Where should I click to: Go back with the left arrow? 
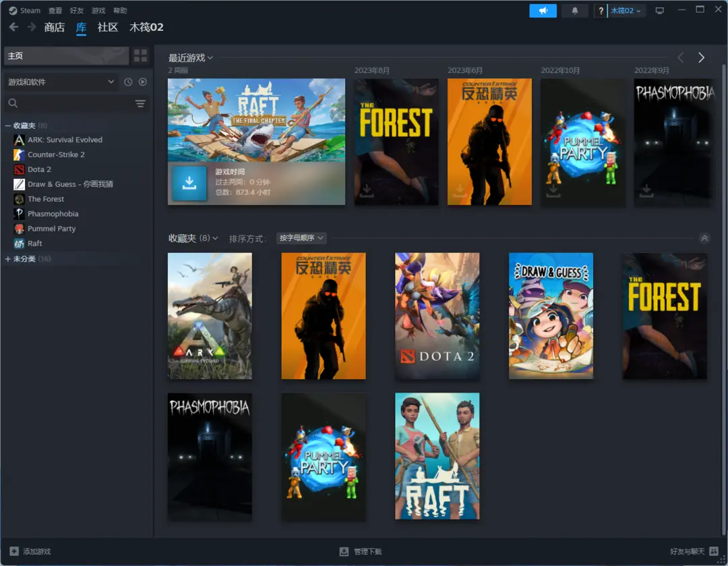(x=14, y=28)
